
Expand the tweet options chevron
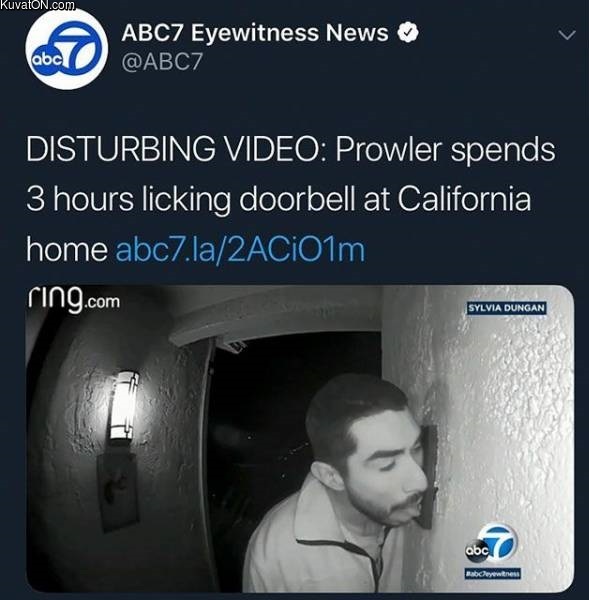[566, 35]
